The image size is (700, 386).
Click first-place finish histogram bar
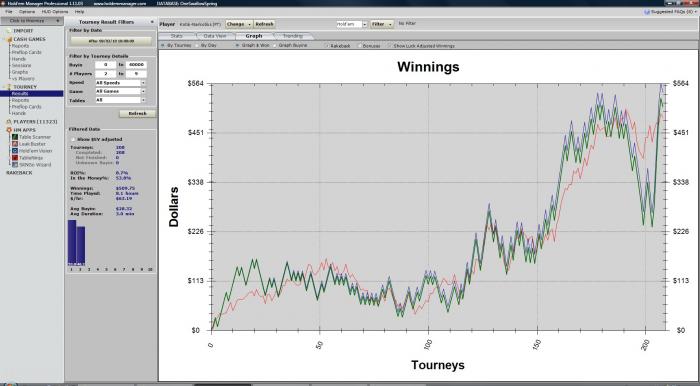(72, 242)
